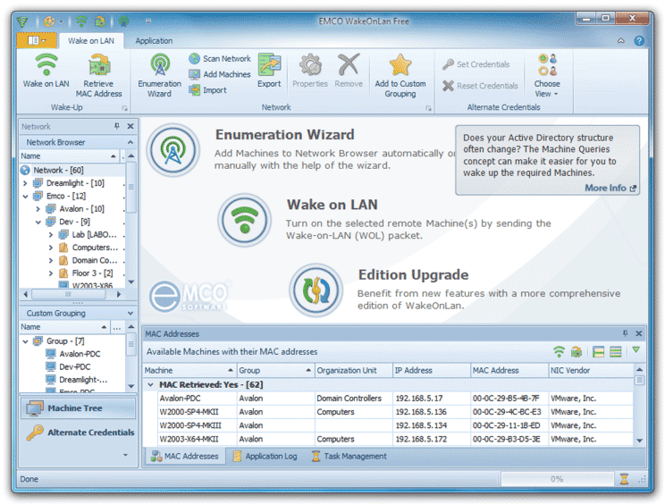Image resolution: width=665 pixels, height=504 pixels.
Task: Click Reset Credentials in ribbon
Action: (x=480, y=86)
